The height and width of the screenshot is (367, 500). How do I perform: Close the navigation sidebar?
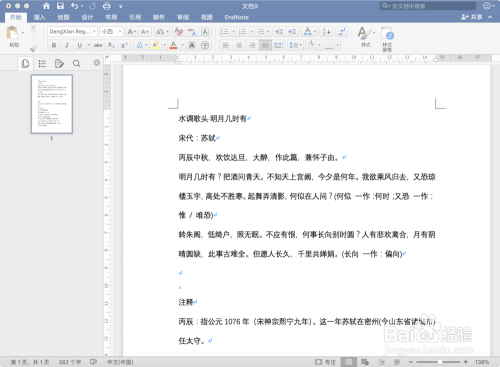[x=97, y=63]
